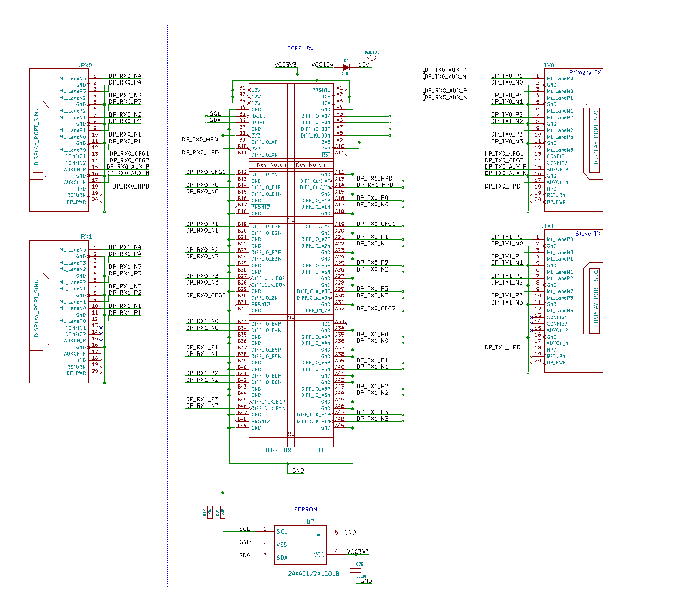Select the D4 diode symbol
Viewport: 673px width, 616px height.
click(346, 67)
